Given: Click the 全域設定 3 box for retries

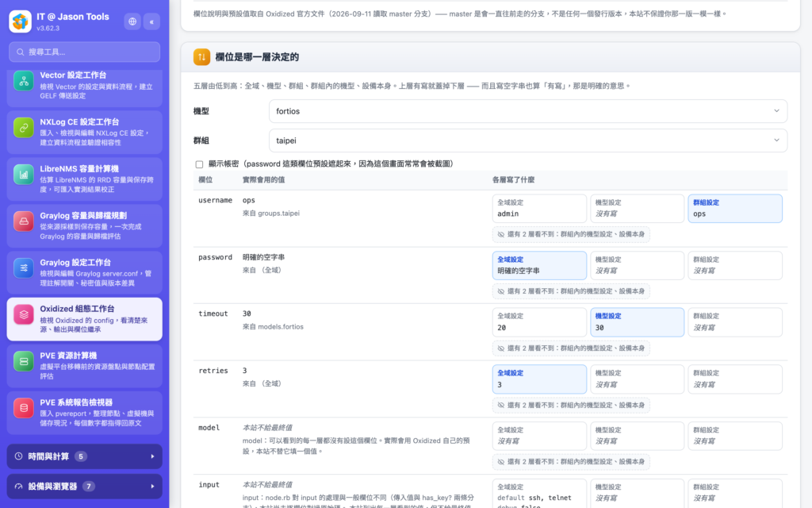Looking at the screenshot, I should (539, 379).
